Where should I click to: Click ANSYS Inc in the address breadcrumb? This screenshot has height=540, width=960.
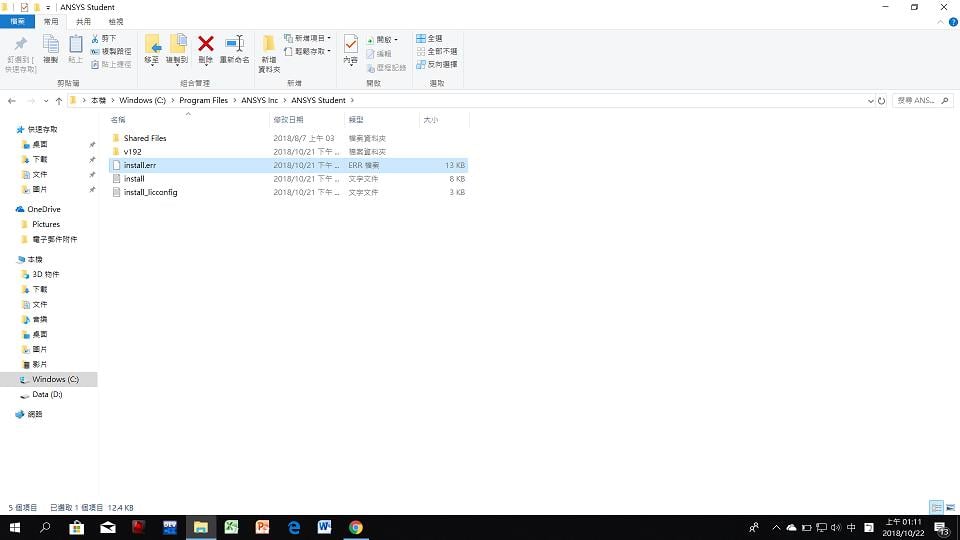[260, 100]
